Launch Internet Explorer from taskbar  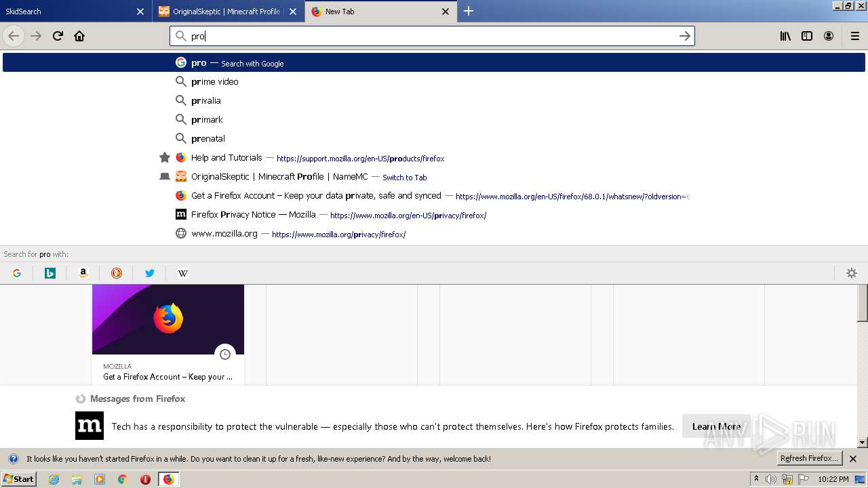54,479
